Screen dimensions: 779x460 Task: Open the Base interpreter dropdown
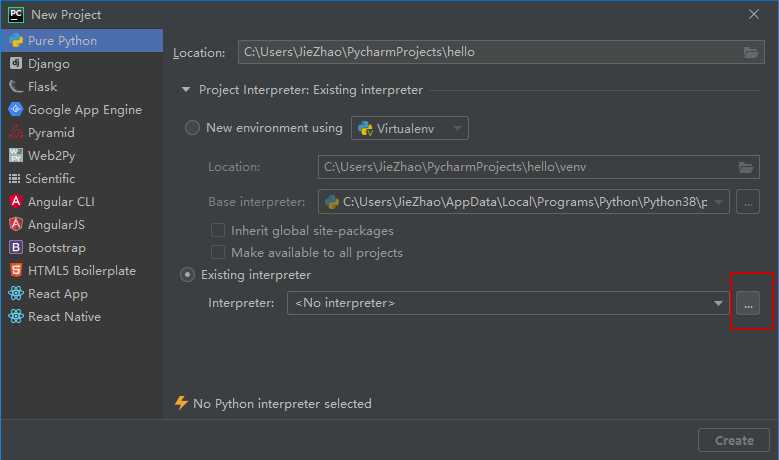[524, 202]
